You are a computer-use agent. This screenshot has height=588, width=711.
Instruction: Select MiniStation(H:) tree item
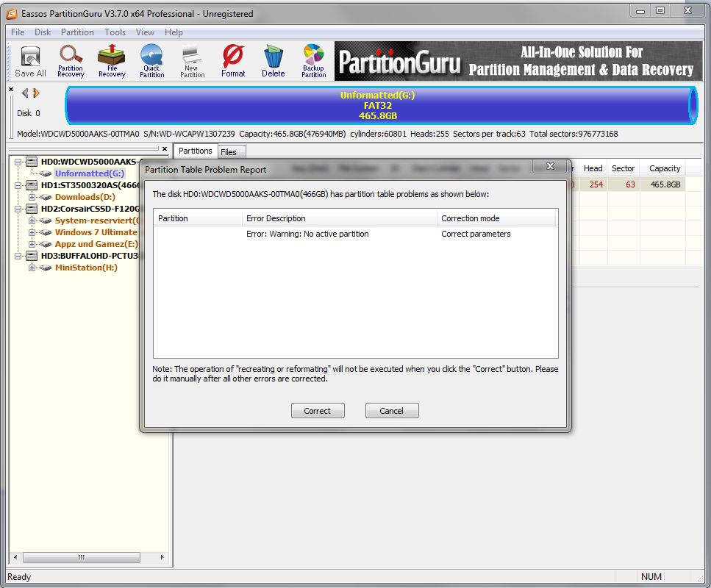86,268
